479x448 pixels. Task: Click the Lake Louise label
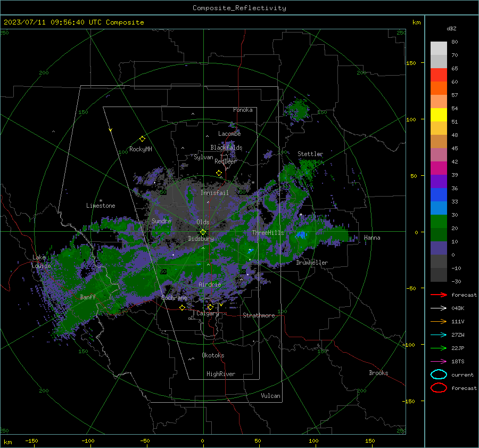coord(41,262)
